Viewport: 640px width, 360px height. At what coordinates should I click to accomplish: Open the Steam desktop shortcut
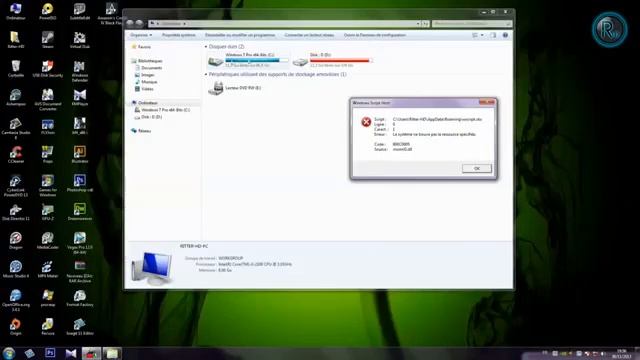coord(47,40)
